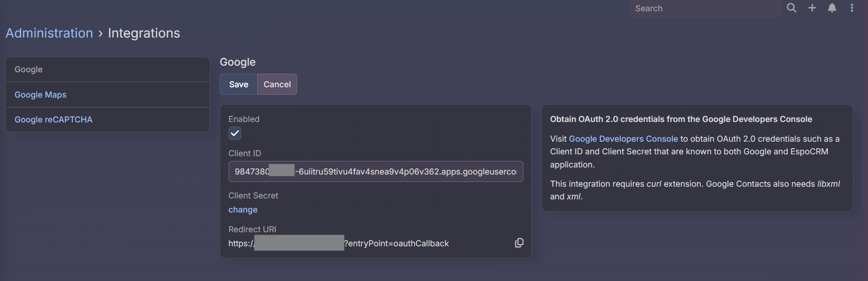
Task: Copy the Redirect URI to clipboard
Action: coord(519,243)
